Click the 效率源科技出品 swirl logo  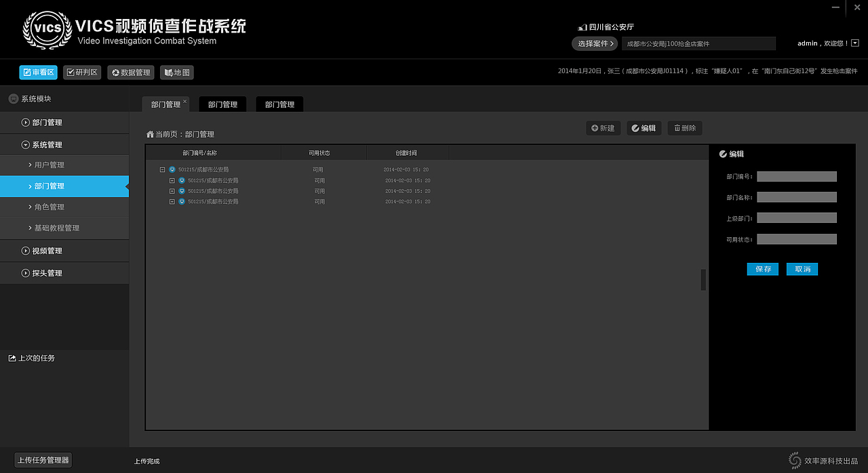(x=795, y=460)
